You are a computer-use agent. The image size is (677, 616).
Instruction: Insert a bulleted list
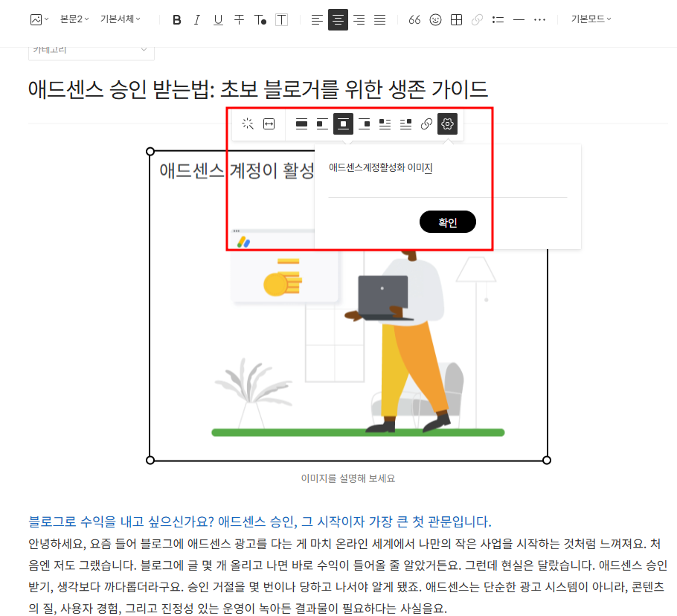coord(498,20)
